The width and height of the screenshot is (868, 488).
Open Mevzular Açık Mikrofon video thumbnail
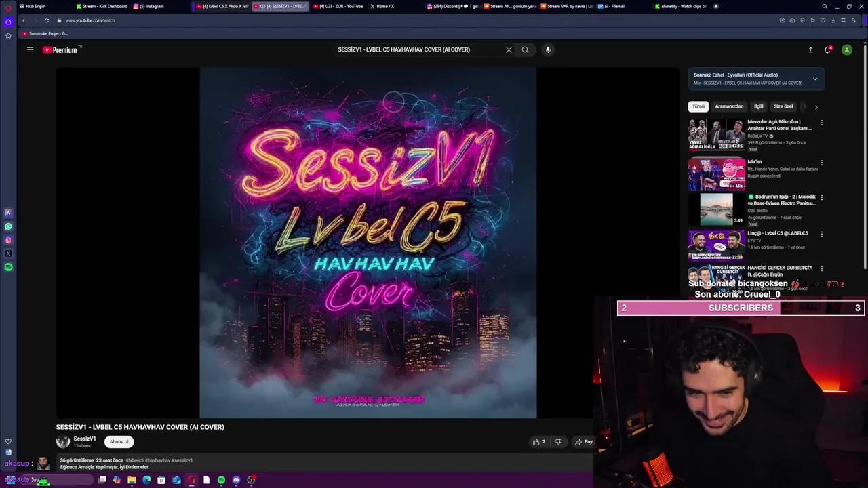tap(716, 134)
